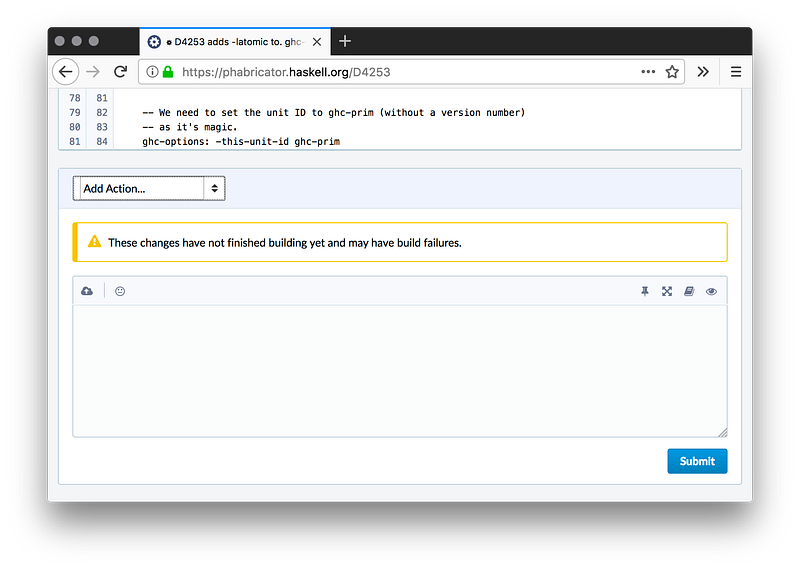The height and width of the screenshot is (570, 800).
Task: Open the Add Action dropdown
Action: [x=149, y=188]
